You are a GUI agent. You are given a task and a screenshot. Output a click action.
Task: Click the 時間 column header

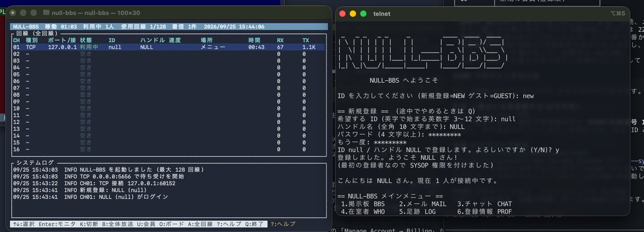click(x=254, y=40)
